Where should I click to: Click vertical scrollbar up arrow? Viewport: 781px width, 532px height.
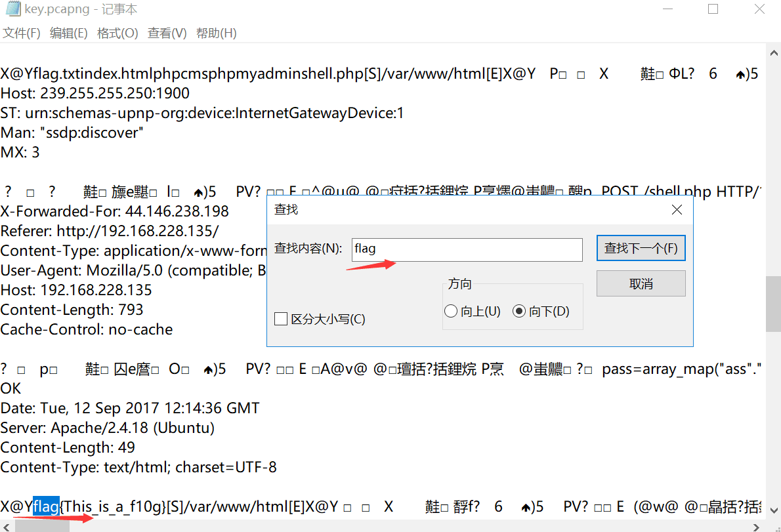774,52
